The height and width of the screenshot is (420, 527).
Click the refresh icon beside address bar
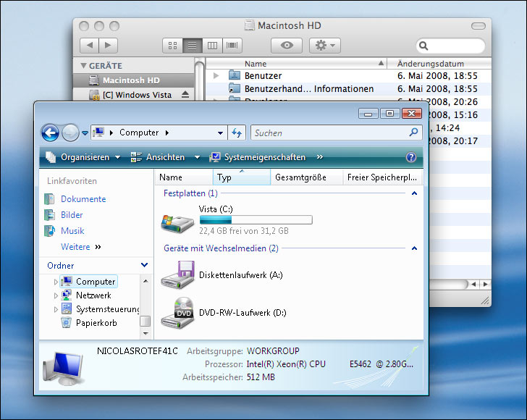[x=236, y=133]
